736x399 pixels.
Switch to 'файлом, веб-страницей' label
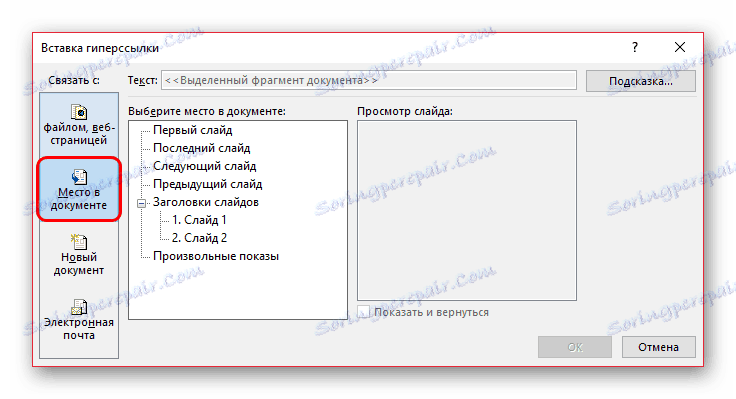click(x=79, y=134)
